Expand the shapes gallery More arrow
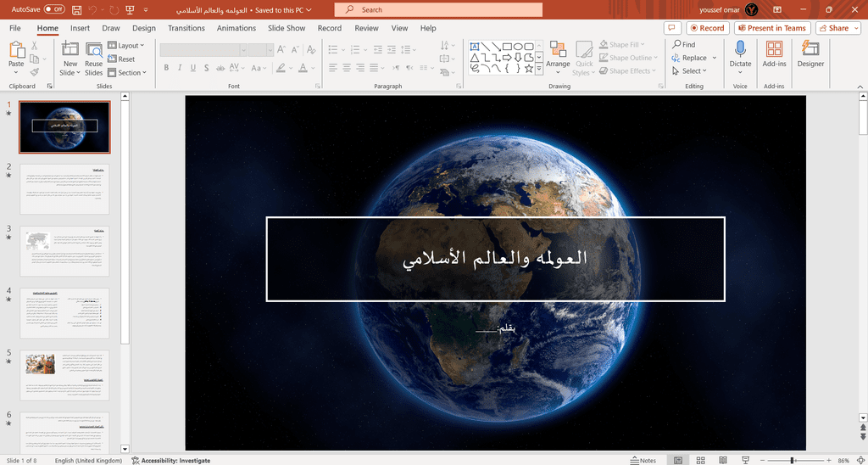Image resolution: width=868 pixels, height=465 pixels. click(x=539, y=70)
